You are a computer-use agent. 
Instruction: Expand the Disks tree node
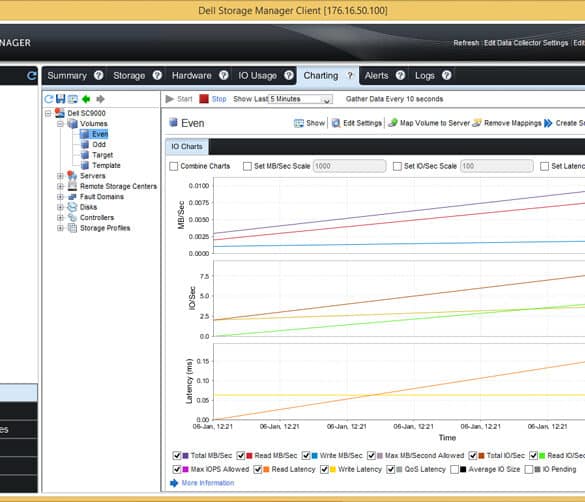[x=60, y=207]
